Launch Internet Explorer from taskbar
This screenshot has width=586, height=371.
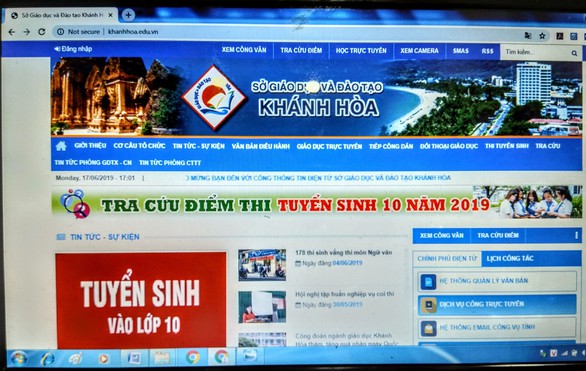pos(47,359)
